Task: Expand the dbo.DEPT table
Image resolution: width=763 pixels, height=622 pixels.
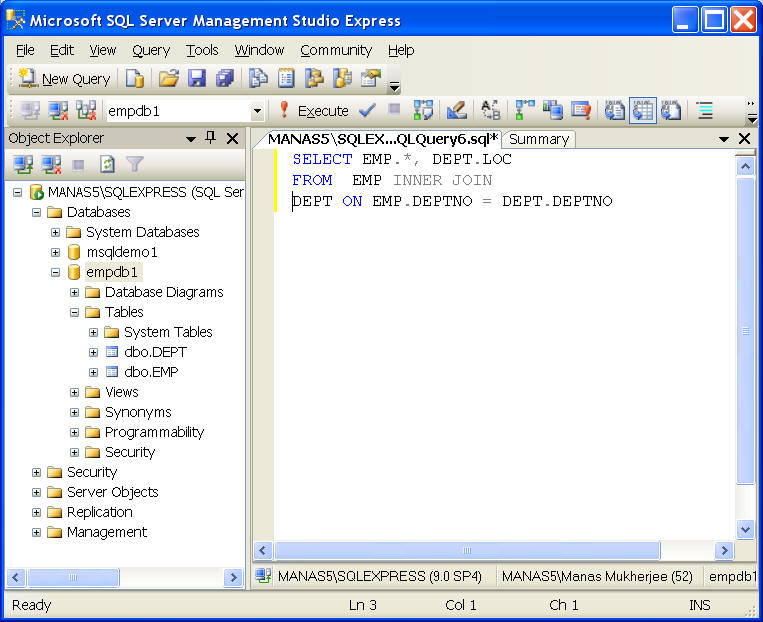Action: click(x=93, y=352)
